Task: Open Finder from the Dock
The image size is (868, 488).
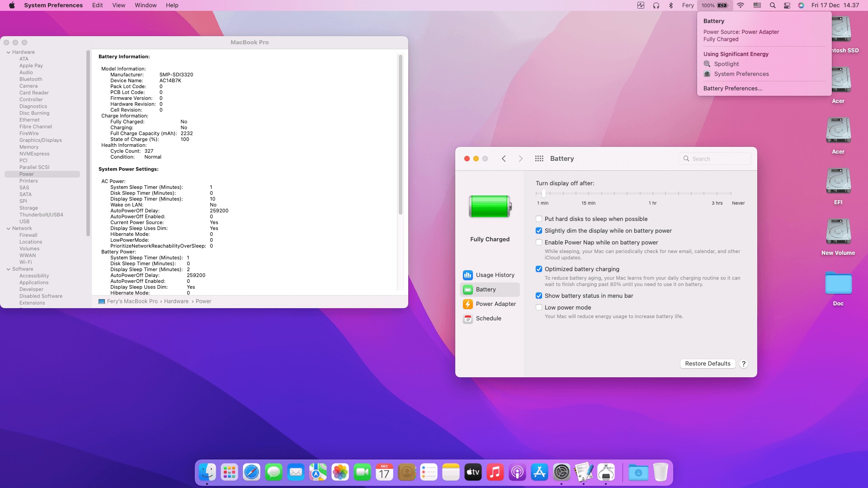Action: click(x=208, y=473)
